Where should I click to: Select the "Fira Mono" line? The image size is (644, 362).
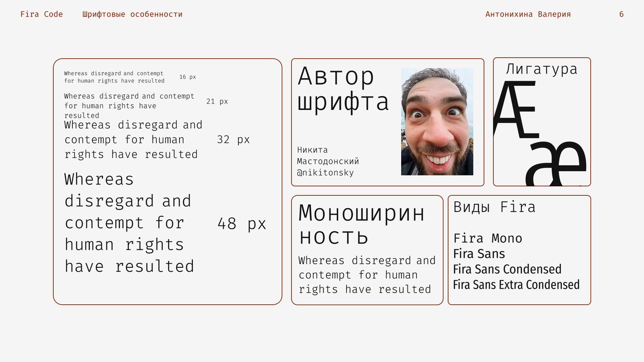coord(487,238)
